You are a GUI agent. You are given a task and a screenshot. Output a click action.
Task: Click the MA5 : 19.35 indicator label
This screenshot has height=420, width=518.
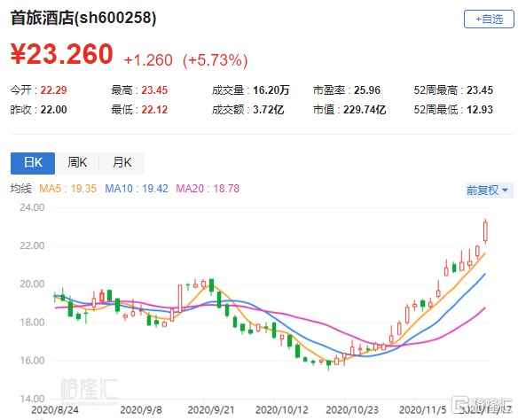(x=67, y=189)
